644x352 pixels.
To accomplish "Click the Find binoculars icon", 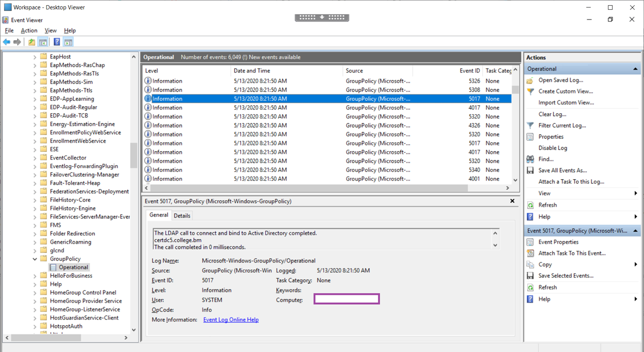I will [x=530, y=159].
